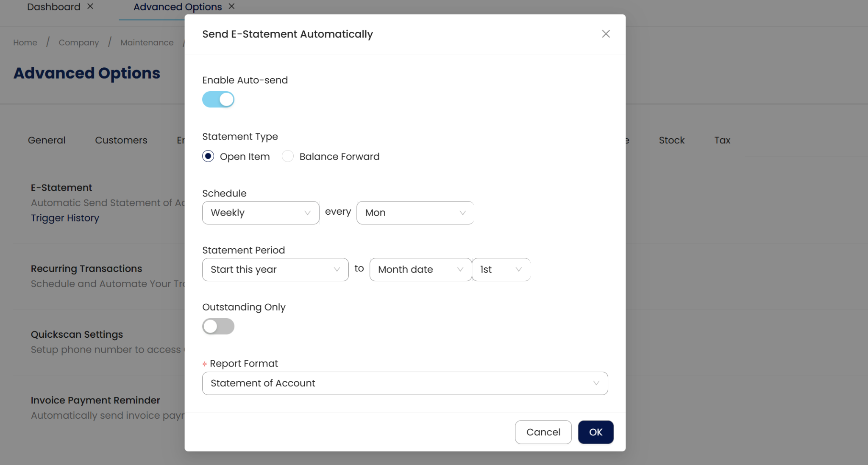Turn on Outstanding Only switch
Image resolution: width=868 pixels, height=465 pixels.
pyautogui.click(x=218, y=326)
